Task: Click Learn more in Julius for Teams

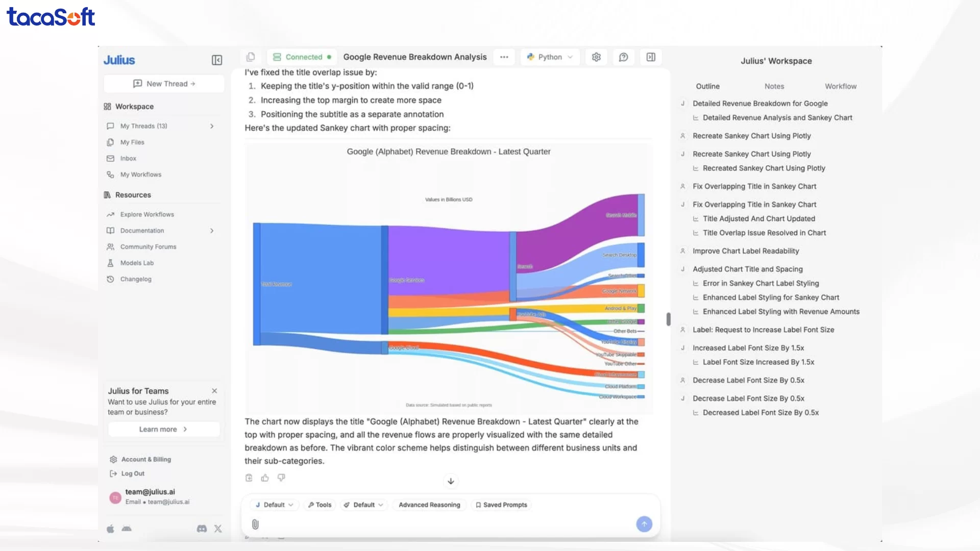Action: 164,430
